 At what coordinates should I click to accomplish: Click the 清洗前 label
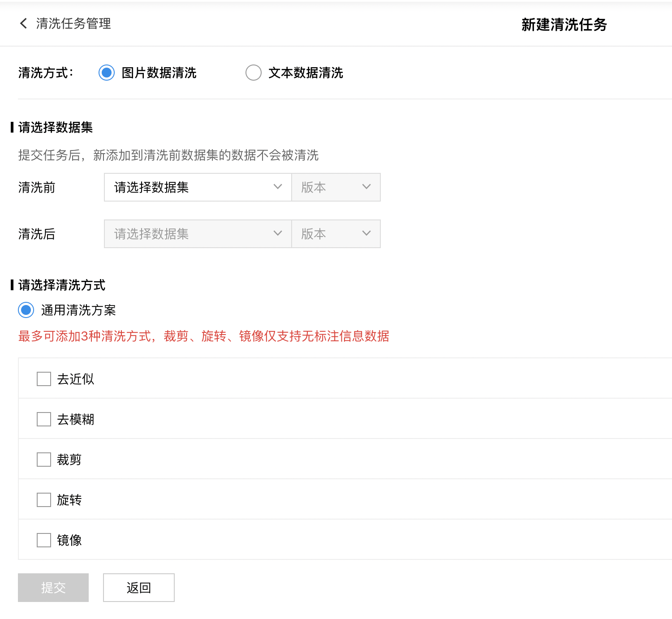coord(37,188)
